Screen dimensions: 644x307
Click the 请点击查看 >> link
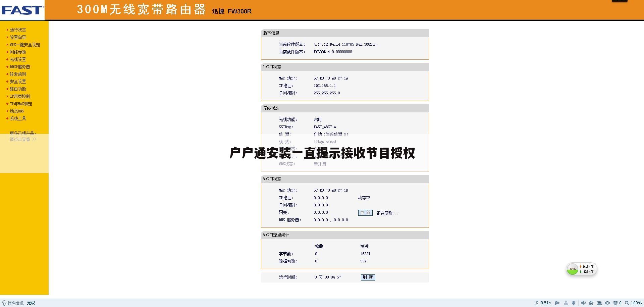coord(23,139)
